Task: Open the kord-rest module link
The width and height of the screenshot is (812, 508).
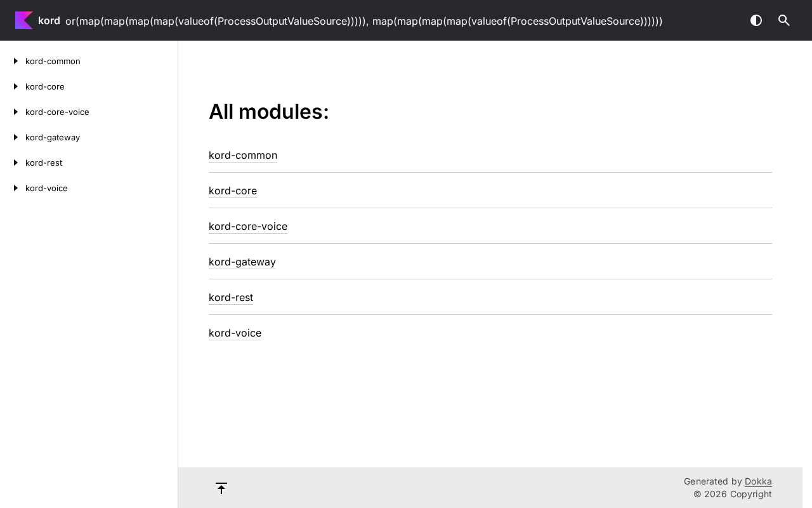Action: point(231,297)
